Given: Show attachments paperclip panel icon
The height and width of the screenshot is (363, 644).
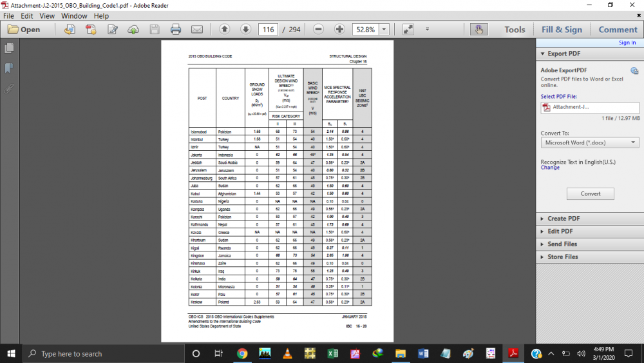Looking at the screenshot, I should coord(9,88).
